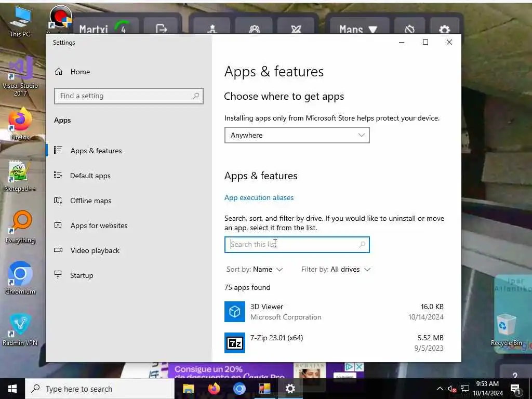Open the colorful app taskbar icon
Image resolution: width=532 pixels, height=399 pixels.
(x=264, y=389)
